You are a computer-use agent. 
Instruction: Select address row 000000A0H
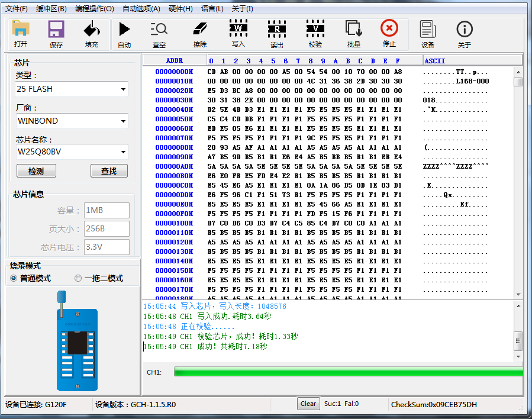[174, 166]
